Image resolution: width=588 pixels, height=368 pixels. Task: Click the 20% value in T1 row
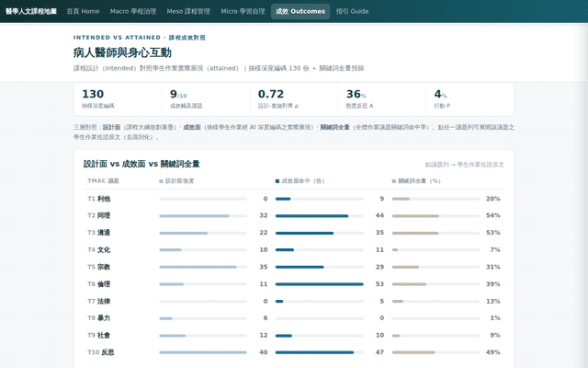[493, 199]
